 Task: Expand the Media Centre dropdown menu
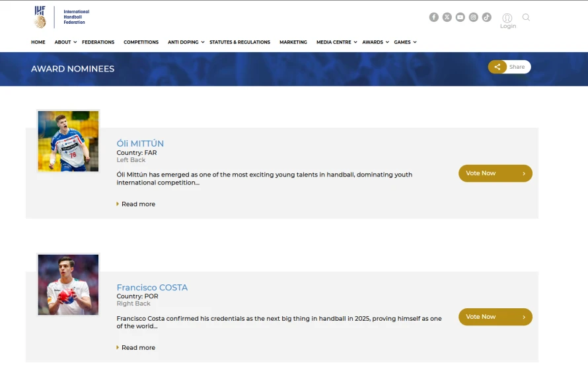(x=336, y=42)
